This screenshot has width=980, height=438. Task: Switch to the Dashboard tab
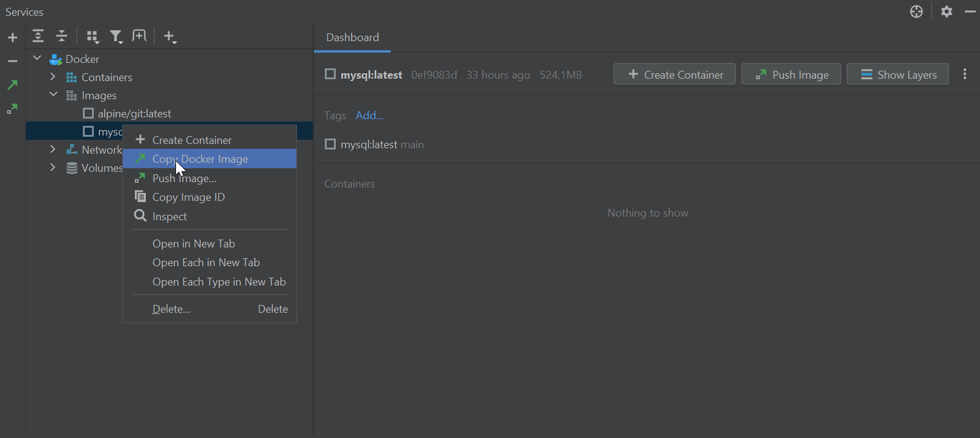[353, 38]
